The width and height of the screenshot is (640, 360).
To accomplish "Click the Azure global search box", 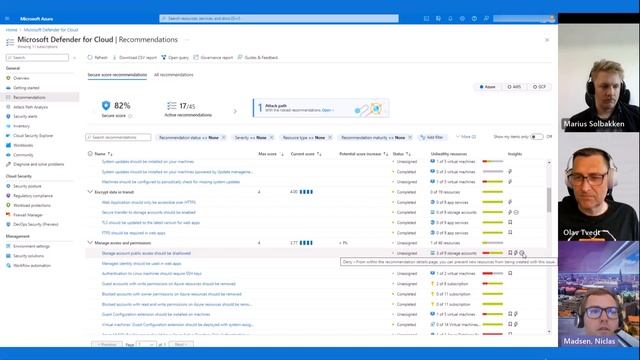I will click(x=279, y=18).
